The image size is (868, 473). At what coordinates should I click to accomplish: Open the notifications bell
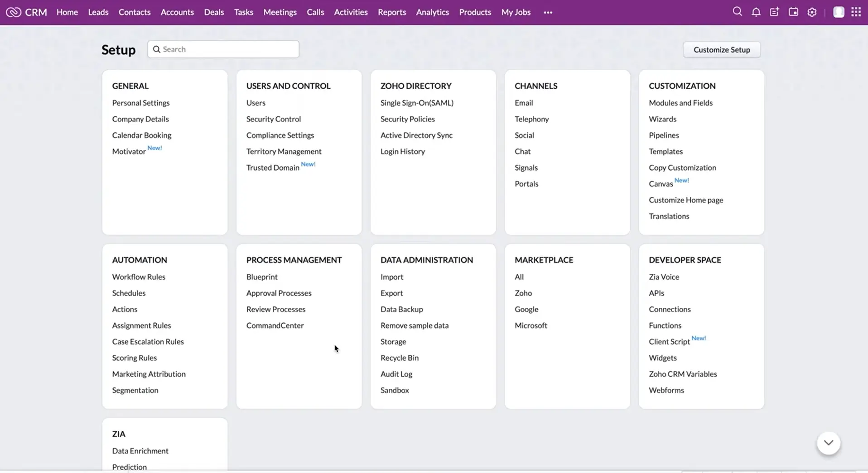click(x=756, y=12)
